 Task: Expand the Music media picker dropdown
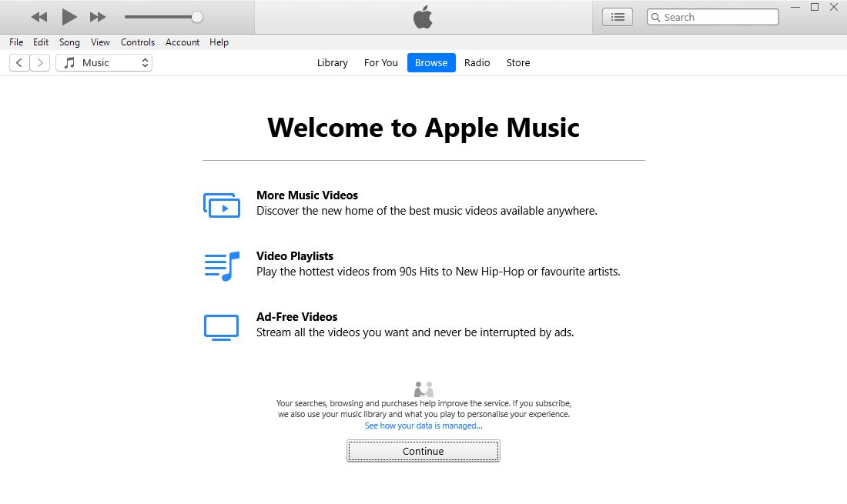104,62
